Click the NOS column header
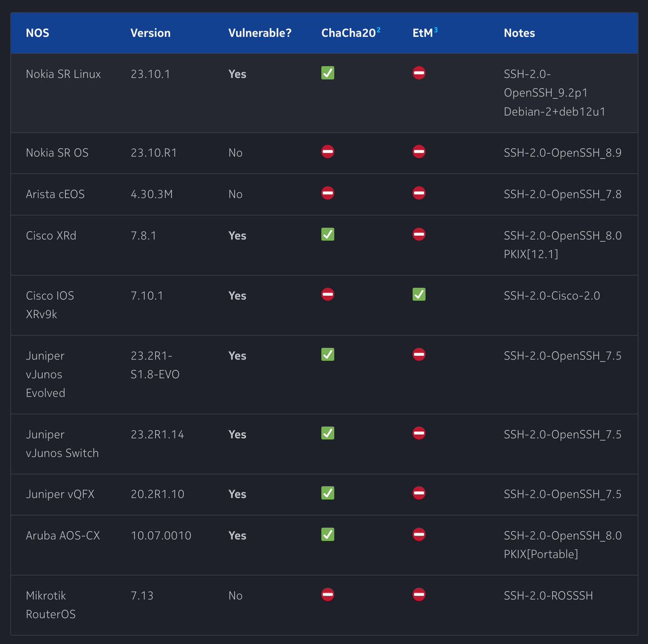Viewport: 648px width, 644px height. [x=37, y=33]
